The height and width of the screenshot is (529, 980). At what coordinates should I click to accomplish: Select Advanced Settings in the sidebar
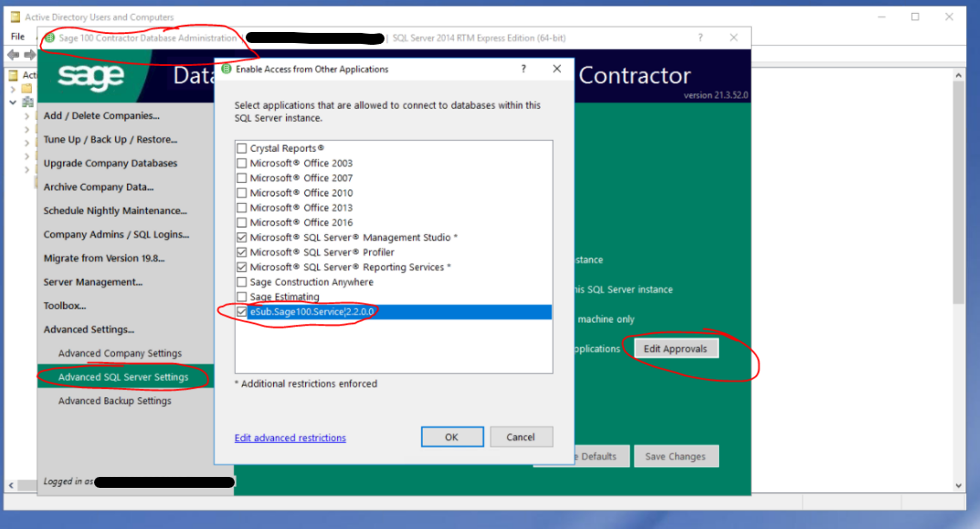(x=89, y=330)
